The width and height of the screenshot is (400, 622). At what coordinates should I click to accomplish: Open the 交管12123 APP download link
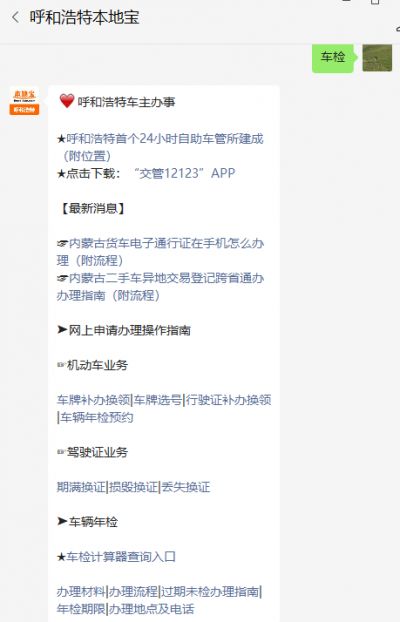click(185, 173)
